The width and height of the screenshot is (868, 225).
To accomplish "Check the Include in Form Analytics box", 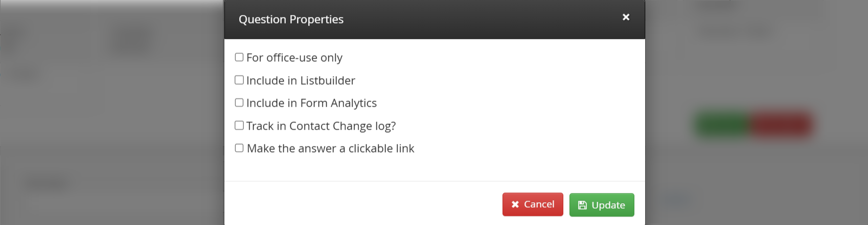I will pos(239,103).
